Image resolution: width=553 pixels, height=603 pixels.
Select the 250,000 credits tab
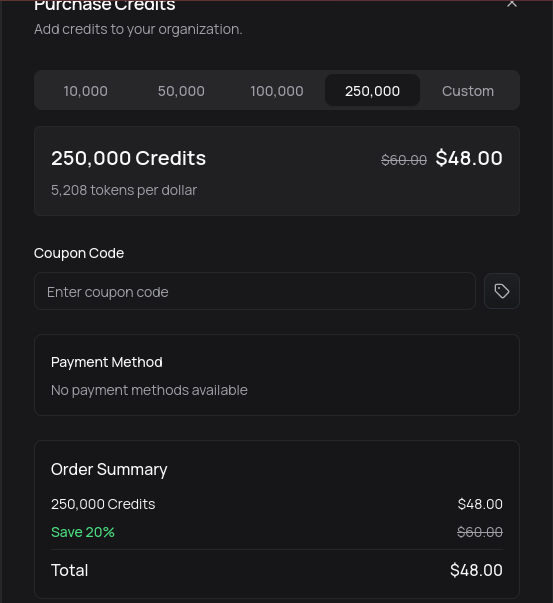[372, 91]
